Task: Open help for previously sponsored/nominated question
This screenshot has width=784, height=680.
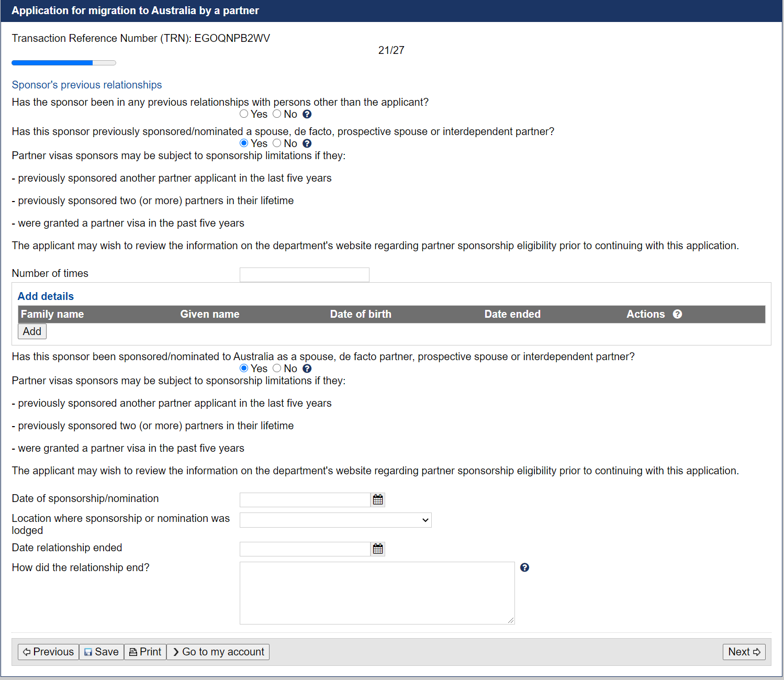Action: pos(307,143)
